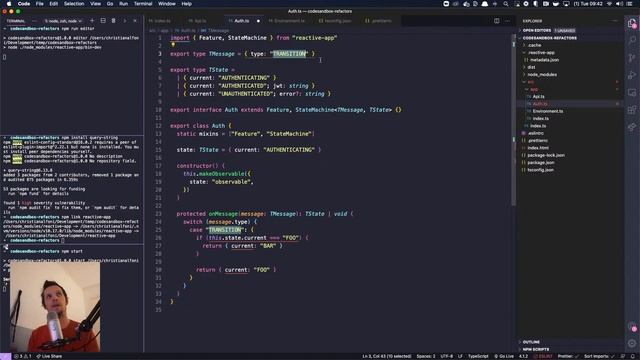The image size is (640, 360).
Task: Click the split terminal icon
Action: [103, 20]
